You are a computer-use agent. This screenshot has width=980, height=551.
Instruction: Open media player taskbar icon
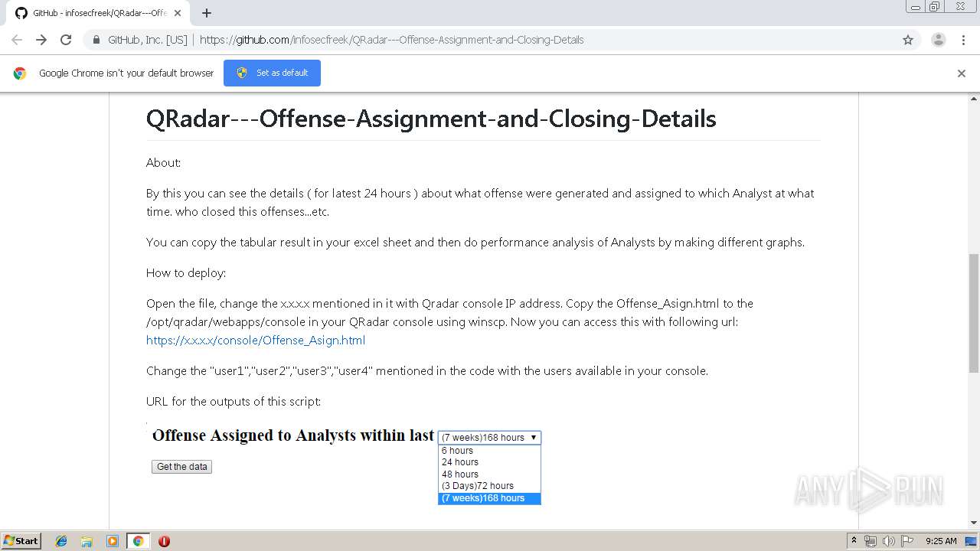pos(113,541)
